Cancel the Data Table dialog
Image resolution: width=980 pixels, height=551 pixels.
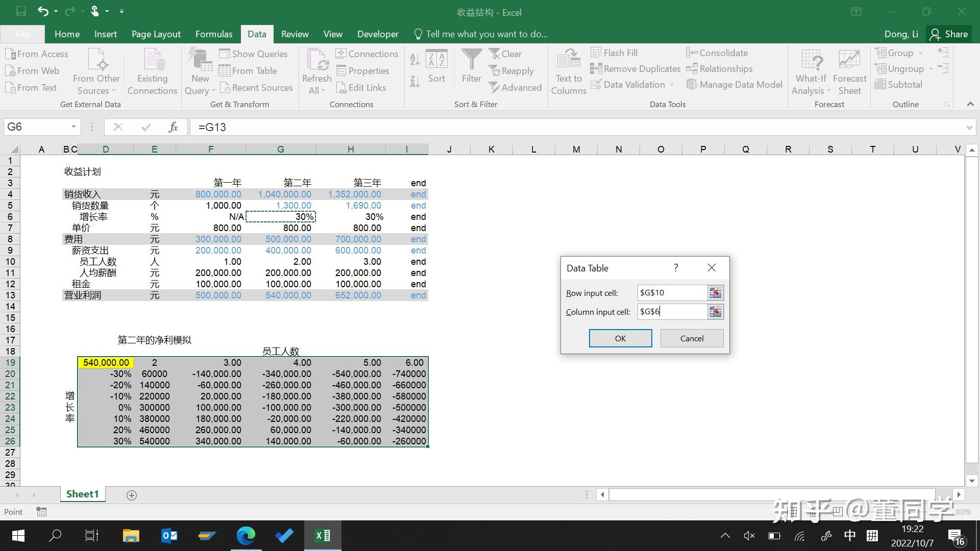tap(692, 338)
